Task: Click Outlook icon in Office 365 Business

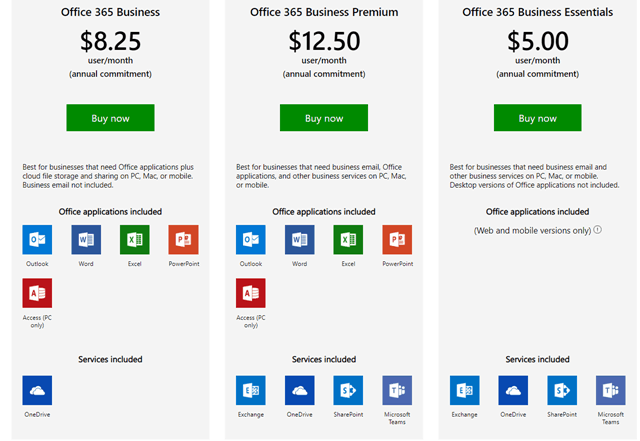Action: click(x=37, y=240)
